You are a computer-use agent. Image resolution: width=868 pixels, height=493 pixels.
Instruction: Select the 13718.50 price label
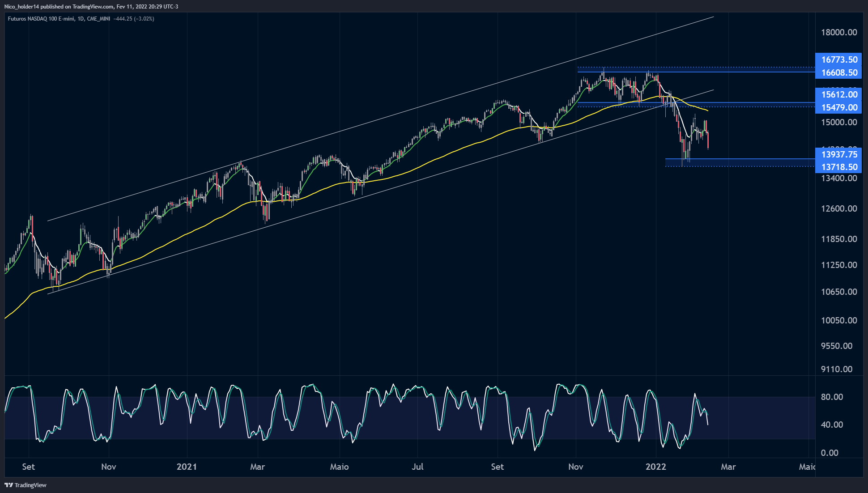click(x=839, y=167)
